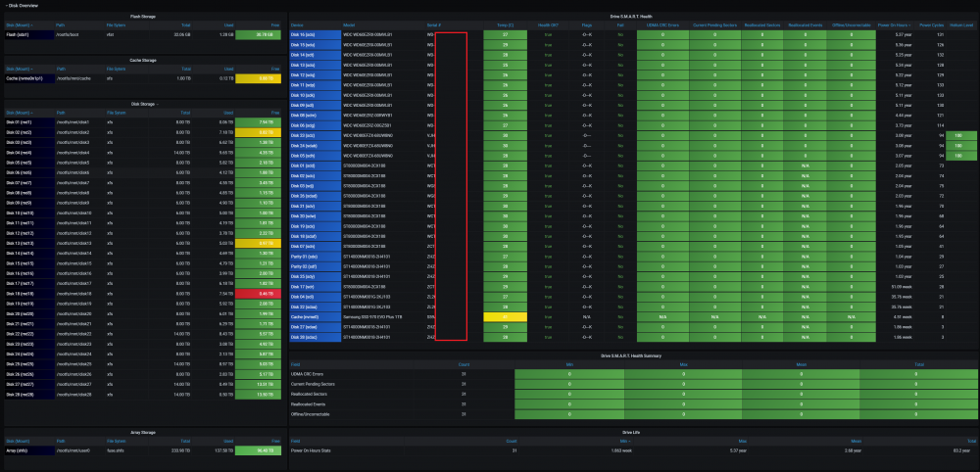The image size is (980, 472).
Task: Open the Flash Storage panel title menu
Action: (143, 17)
